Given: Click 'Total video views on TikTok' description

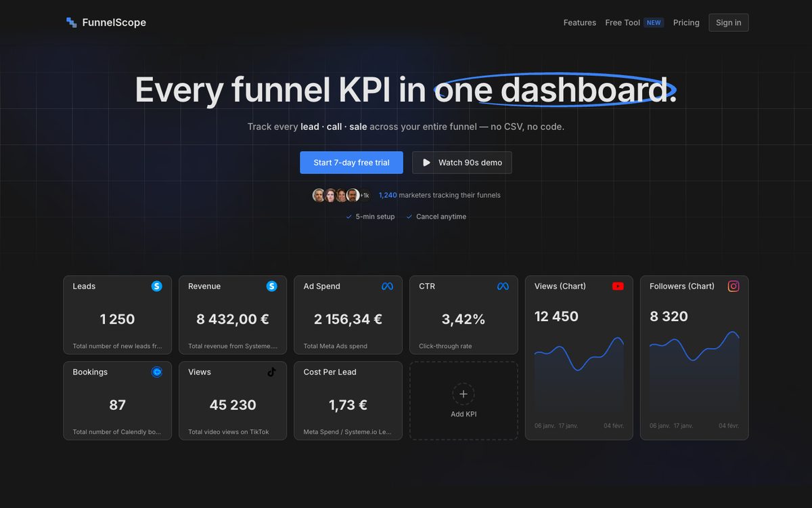Looking at the screenshot, I should (229, 431).
